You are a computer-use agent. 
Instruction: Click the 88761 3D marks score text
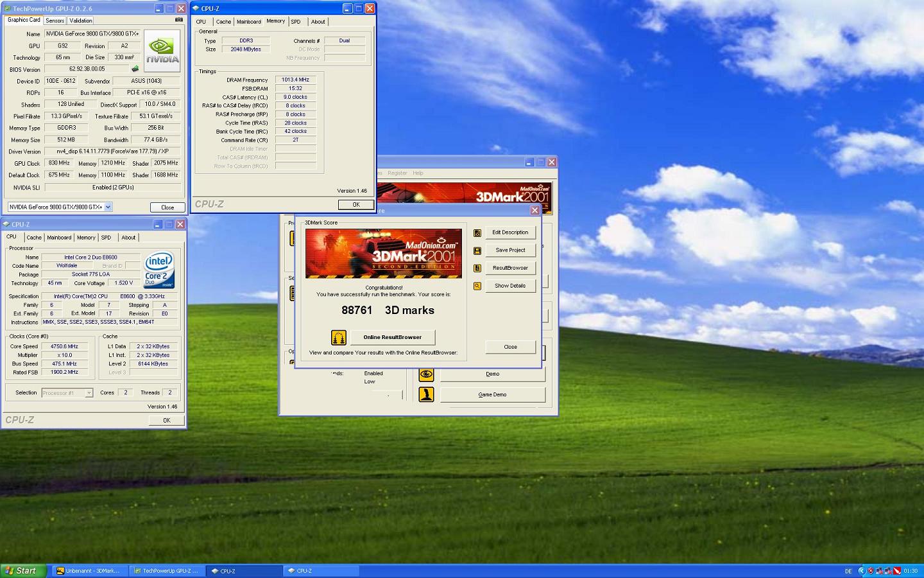coord(388,310)
